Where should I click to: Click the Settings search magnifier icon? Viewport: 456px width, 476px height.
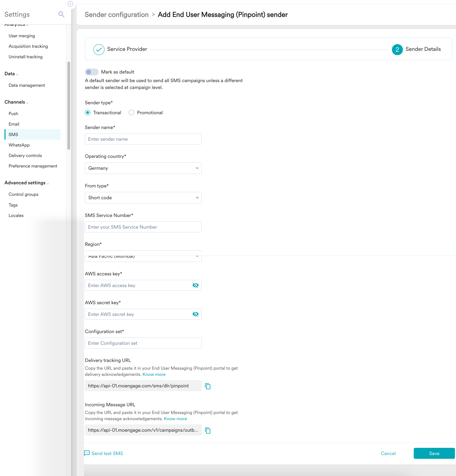pyautogui.click(x=61, y=14)
